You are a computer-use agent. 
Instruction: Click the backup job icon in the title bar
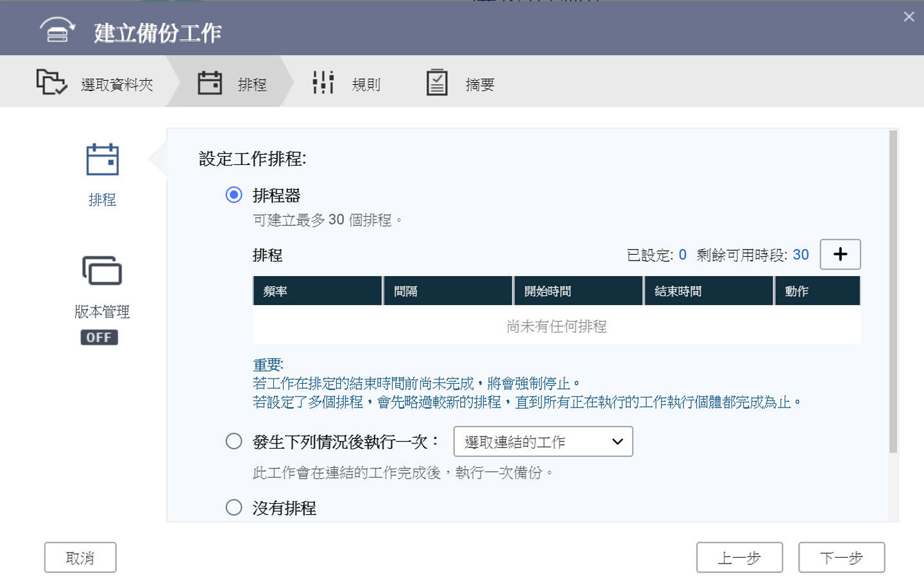56,30
